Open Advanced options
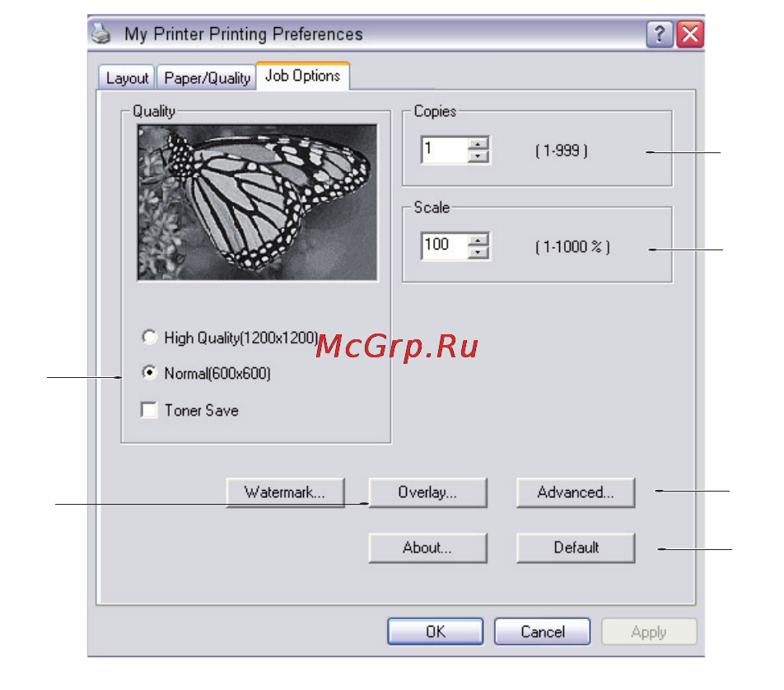This screenshot has height=690, width=784. (576, 492)
